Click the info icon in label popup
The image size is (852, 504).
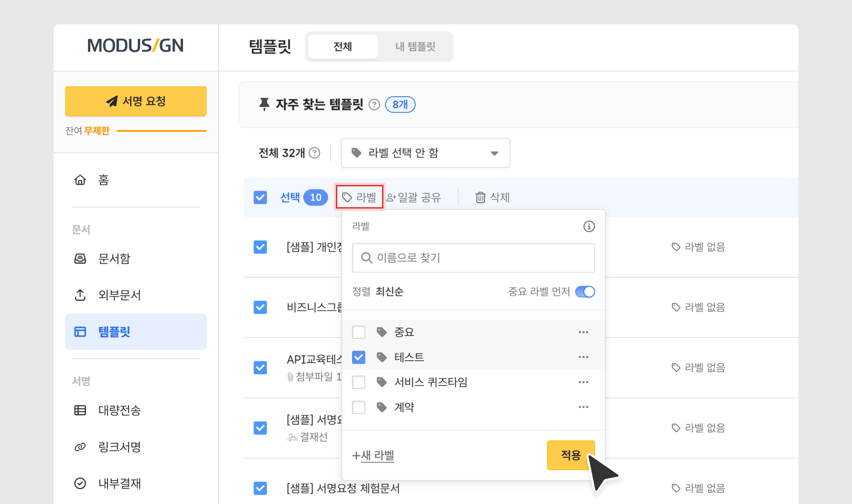tap(589, 226)
